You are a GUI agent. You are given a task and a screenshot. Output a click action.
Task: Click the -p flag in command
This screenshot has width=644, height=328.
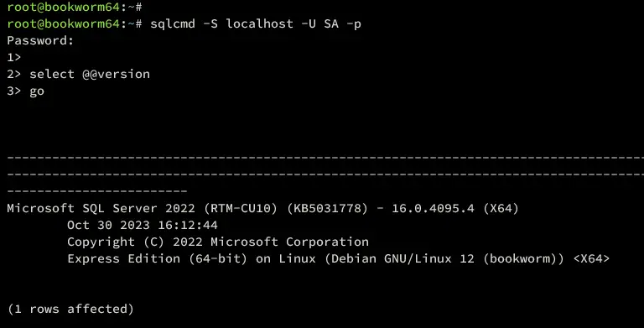point(354,23)
